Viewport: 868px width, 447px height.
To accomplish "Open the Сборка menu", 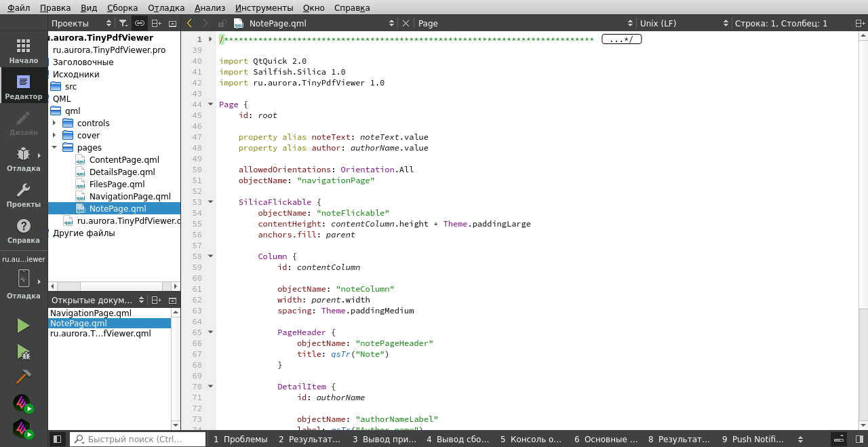I will pos(122,7).
